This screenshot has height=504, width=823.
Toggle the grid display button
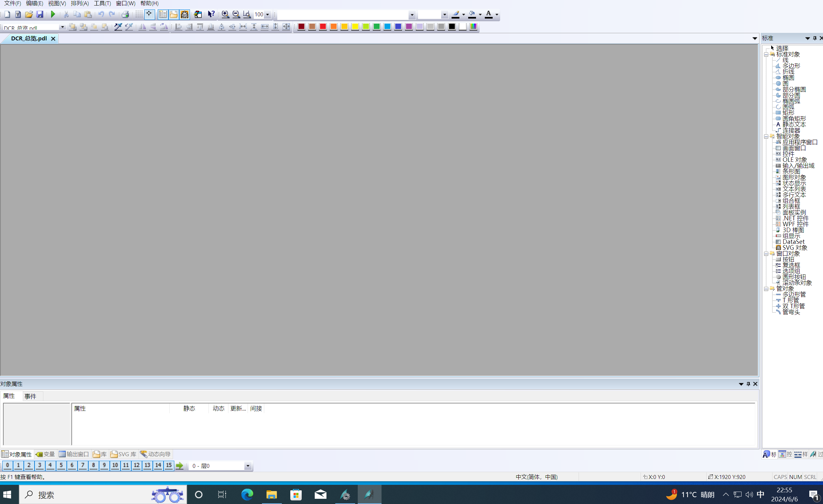[x=138, y=14]
